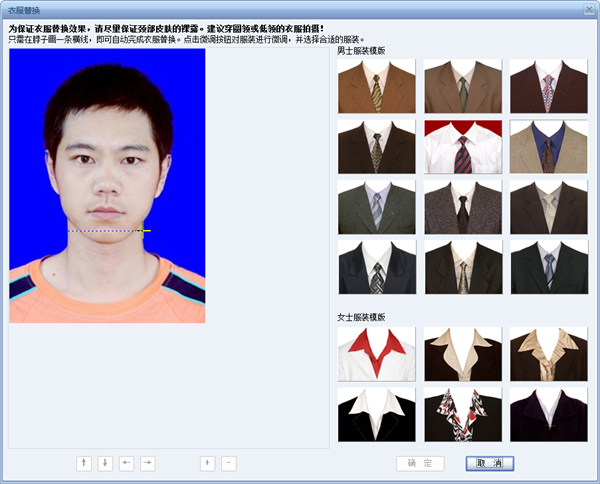
Task: Click the 确定 confirm button
Action: pyautogui.click(x=420, y=463)
